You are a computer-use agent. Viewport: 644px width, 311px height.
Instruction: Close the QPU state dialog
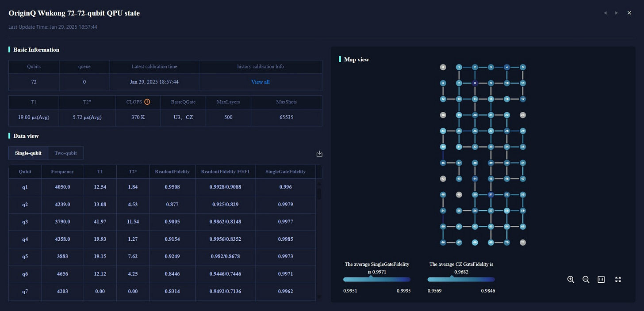point(629,13)
